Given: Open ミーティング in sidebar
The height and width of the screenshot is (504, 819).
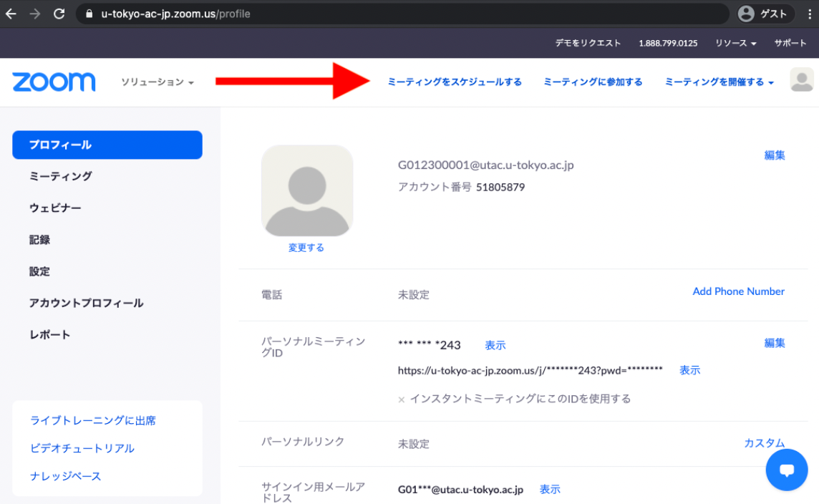Looking at the screenshot, I should tap(61, 177).
